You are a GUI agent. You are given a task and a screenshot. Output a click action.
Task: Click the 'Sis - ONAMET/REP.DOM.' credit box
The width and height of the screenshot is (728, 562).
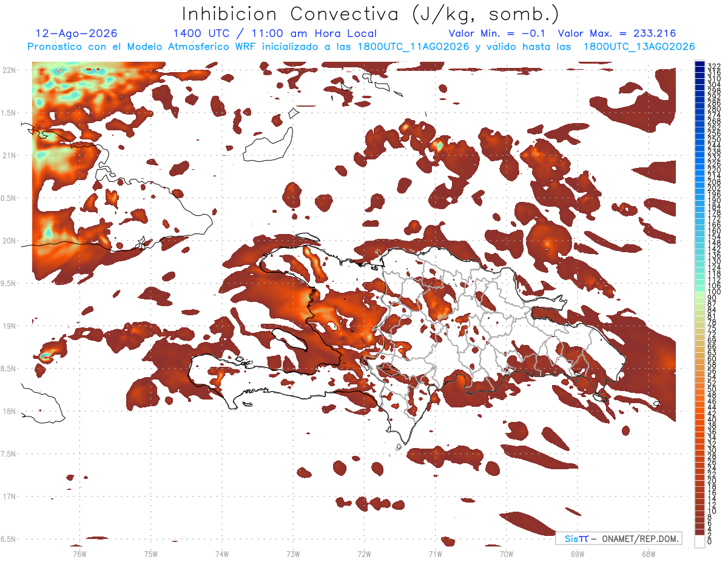619,538
